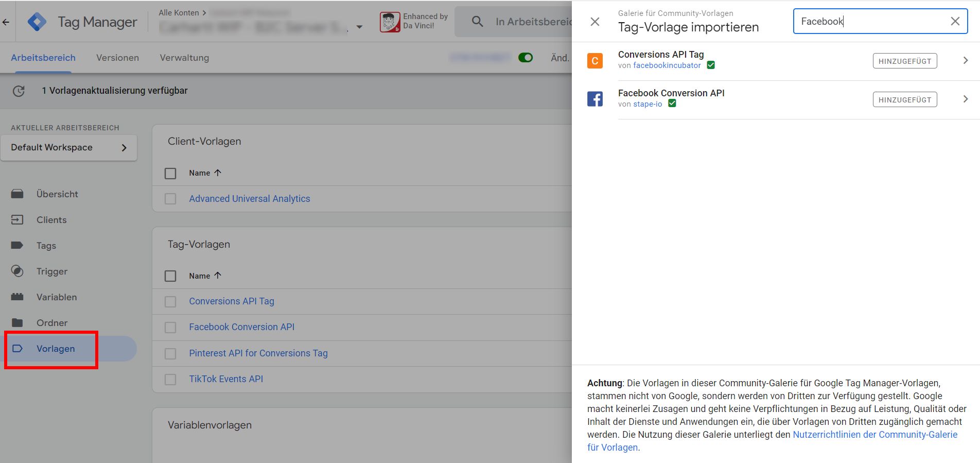Click Hinzugefügt button for Conversions API Tag
980x463 pixels.
pos(905,61)
